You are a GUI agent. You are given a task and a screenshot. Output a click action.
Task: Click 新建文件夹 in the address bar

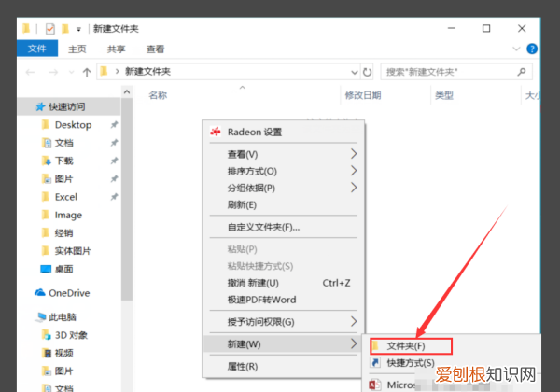click(147, 72)
